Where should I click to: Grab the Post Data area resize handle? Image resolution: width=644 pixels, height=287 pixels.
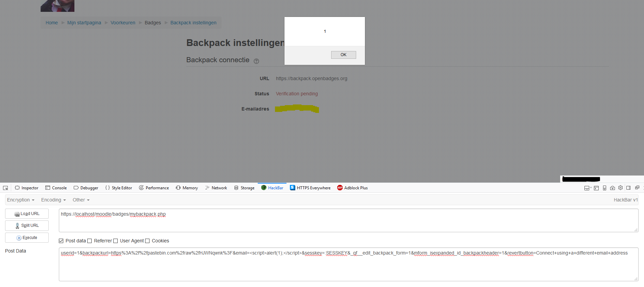[636, 279]
